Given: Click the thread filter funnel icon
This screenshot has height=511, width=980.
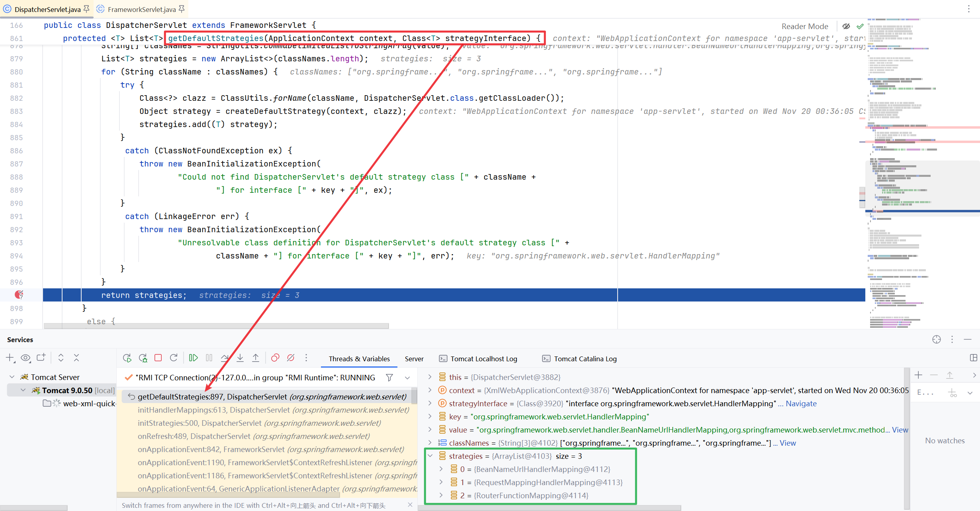Looking at the screenshot, I should pyautogui.click(x=389, y=378).
